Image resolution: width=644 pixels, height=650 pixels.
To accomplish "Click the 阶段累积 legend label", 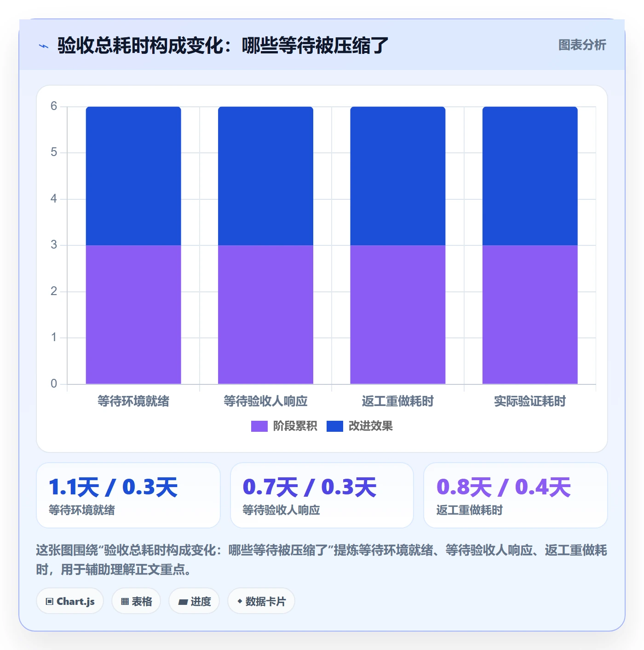I will tap(295, 426).
